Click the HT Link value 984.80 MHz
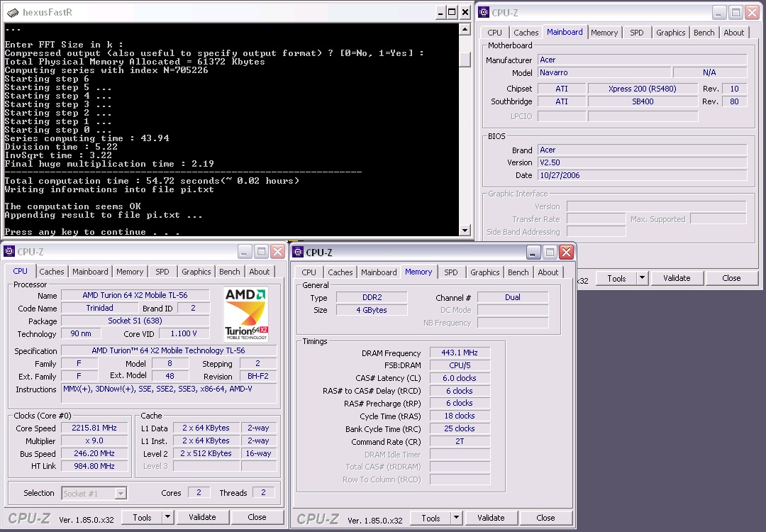 [94, 466]
